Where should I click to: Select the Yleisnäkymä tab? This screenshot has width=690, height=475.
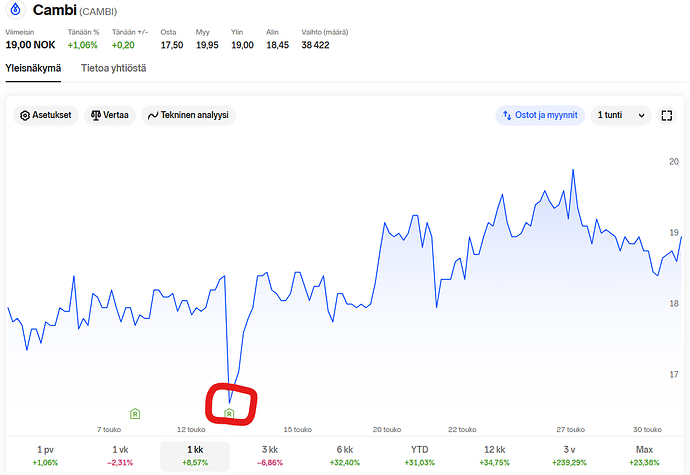(33, 68)
